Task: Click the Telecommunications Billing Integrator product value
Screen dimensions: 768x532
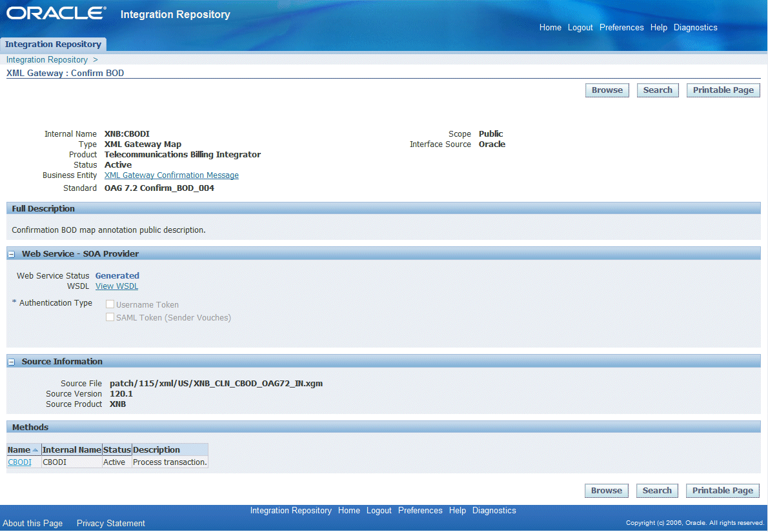Action: click(182, 154)
